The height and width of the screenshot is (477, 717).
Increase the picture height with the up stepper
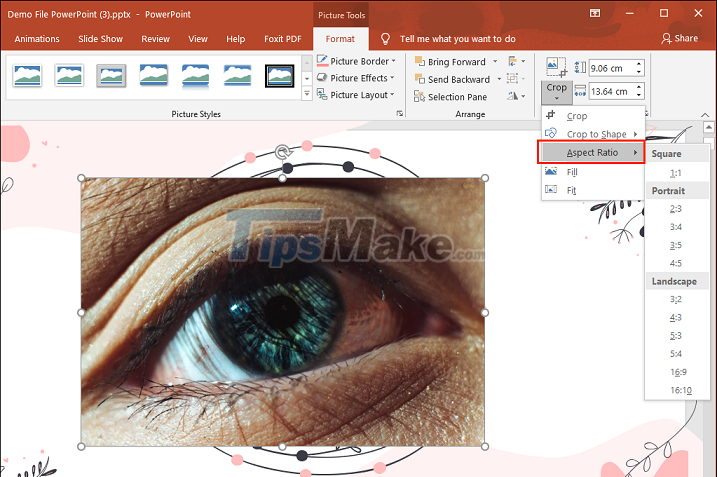[x=639, y=64]
